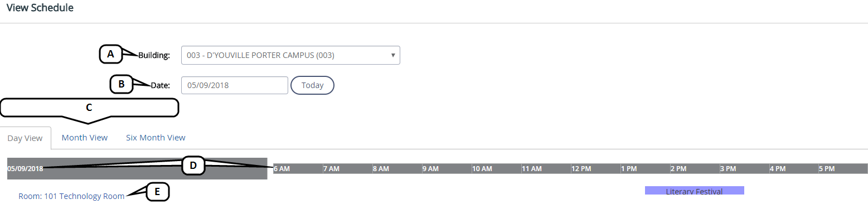Click the Building dropdown arrow
868x204 pixels.
[x=392, y=55]
